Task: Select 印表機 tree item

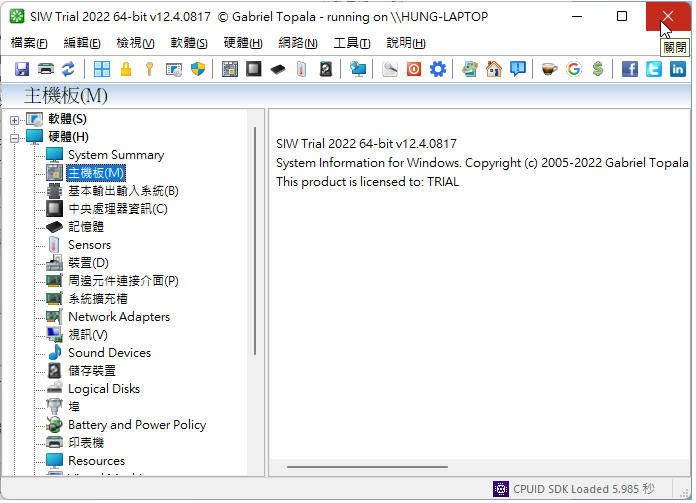Action: (86, 443)
